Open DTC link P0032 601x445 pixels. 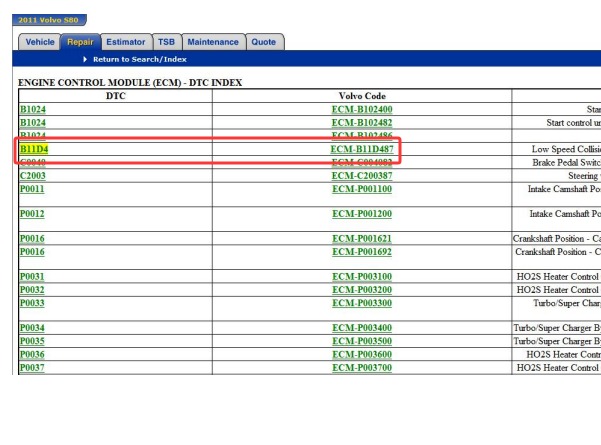click(x=32, y=290)
